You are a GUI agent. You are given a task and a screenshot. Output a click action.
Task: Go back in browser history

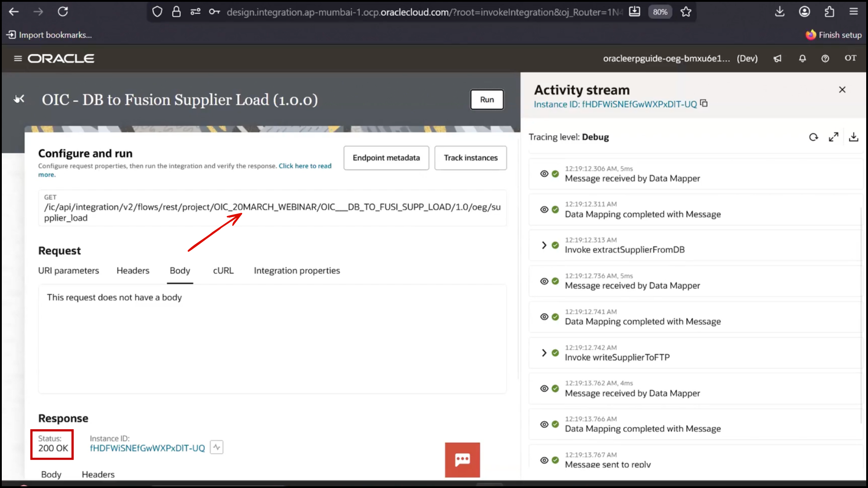[x=14, y=12]
